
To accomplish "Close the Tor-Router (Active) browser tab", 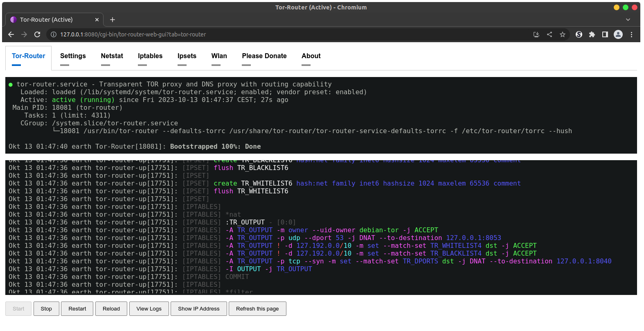I will pyautogui.click(x=97, y=20).
